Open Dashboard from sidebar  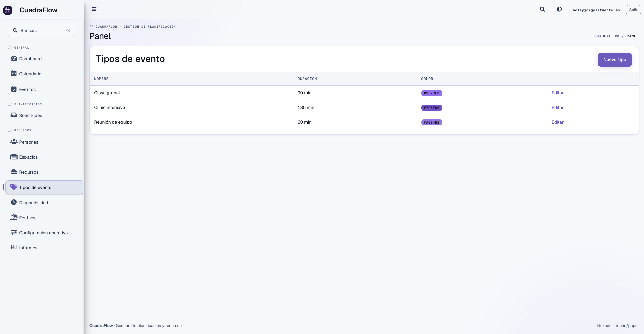pos(44,59)
